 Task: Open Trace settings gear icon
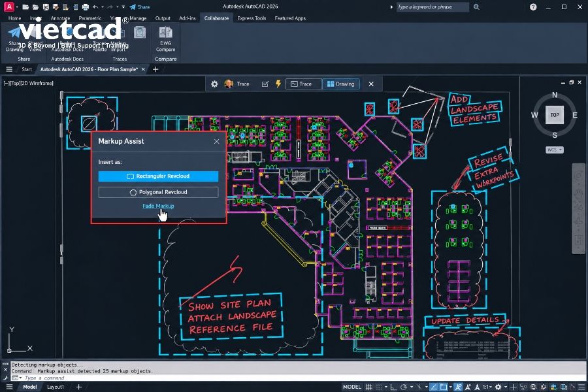pyautogui.click(x=214, y=84)
